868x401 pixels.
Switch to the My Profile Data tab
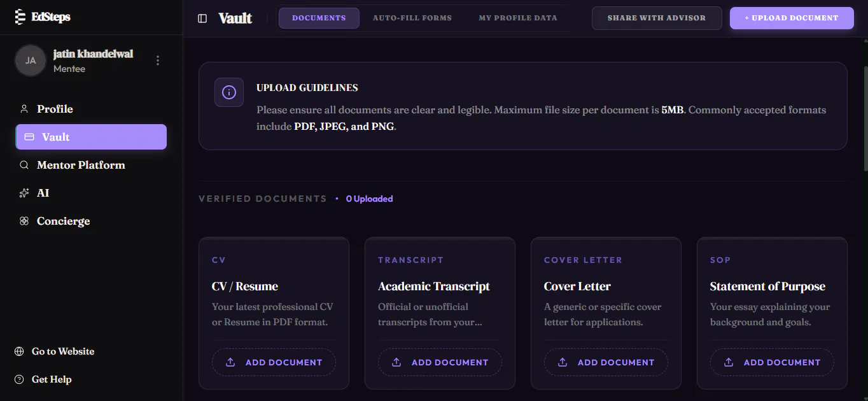518,18
